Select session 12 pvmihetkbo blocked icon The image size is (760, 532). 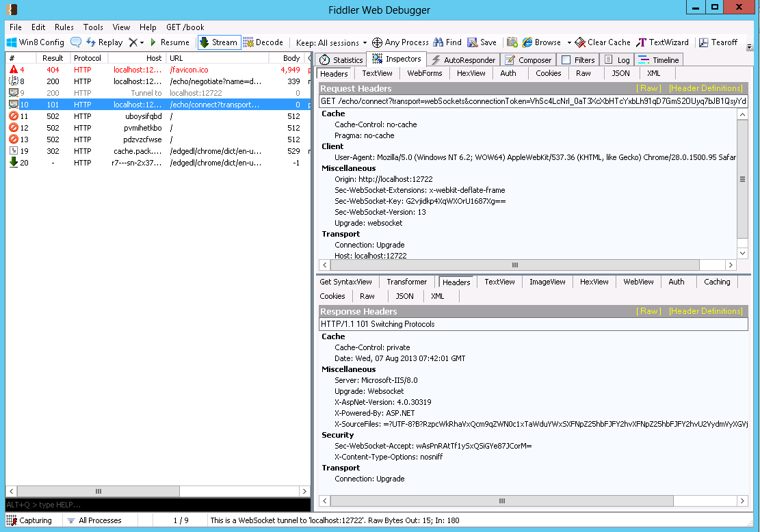[14, 127]
